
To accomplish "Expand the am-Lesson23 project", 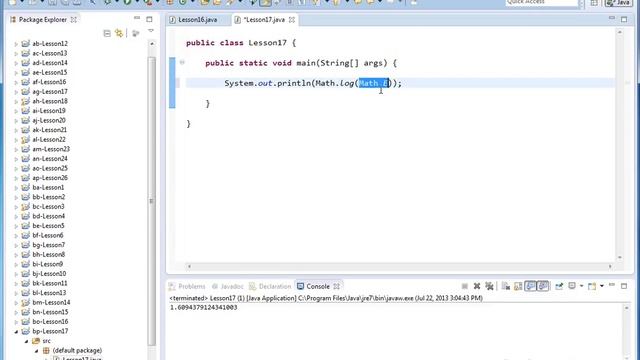I will click(x=16, y=149).
